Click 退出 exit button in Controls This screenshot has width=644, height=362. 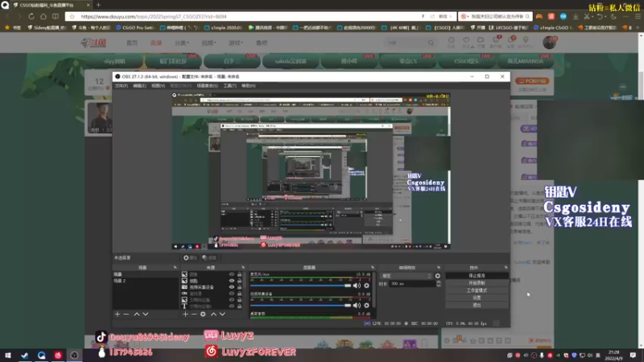coord(477,305)
